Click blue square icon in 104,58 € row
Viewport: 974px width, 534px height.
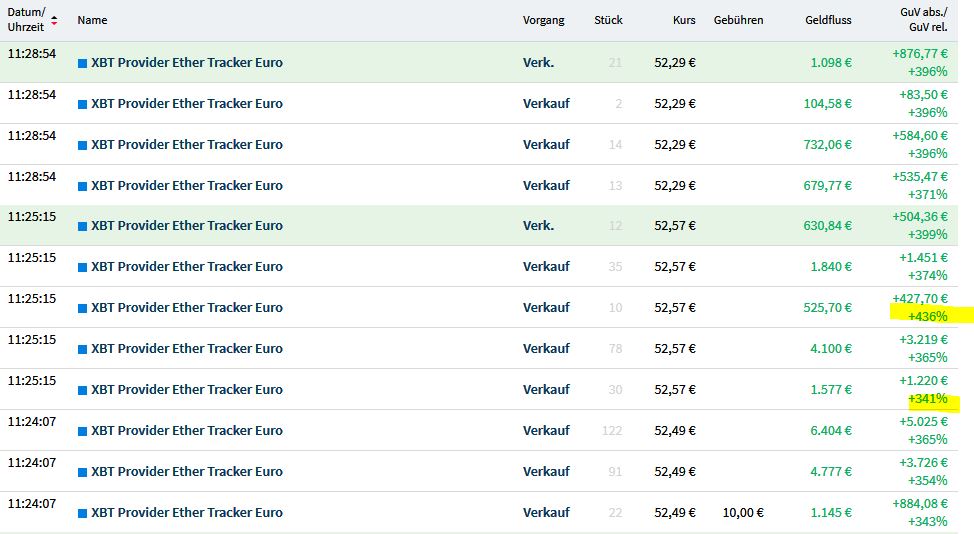coord(82,104)
